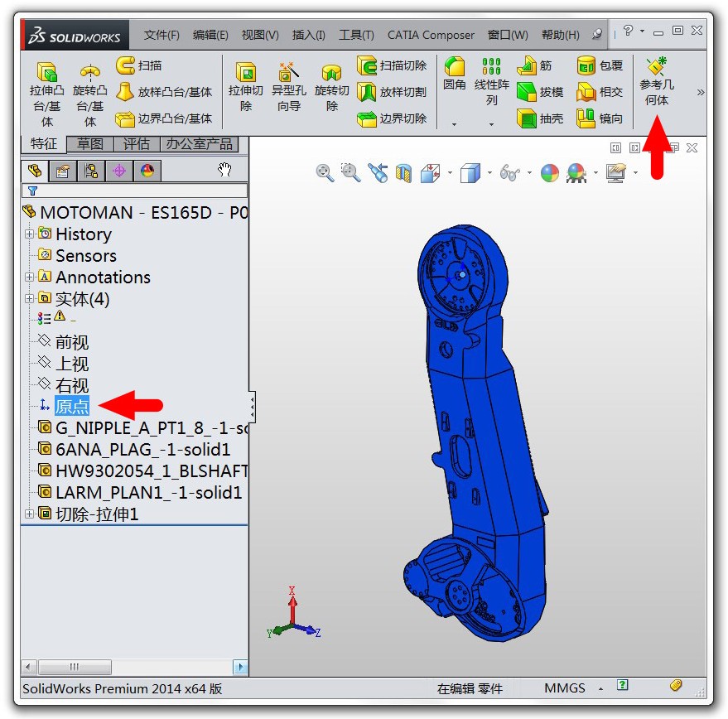Switch to the 草图 (Sketch) tab
The height and width of the screenshot is (719, 728).
89,144
